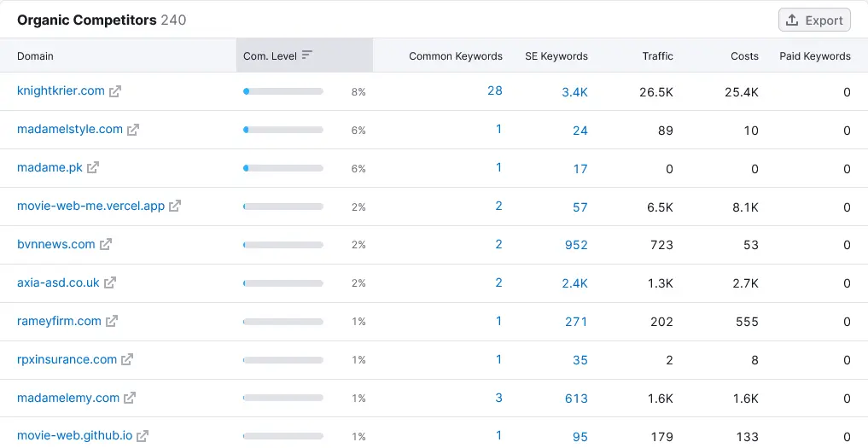868x448 pixels.
Task: Select the 6.5K traffic value
Action: 660,207
